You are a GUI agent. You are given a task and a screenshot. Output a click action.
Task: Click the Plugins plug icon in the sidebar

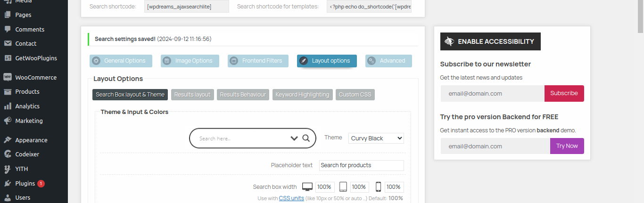pos(8,183)
